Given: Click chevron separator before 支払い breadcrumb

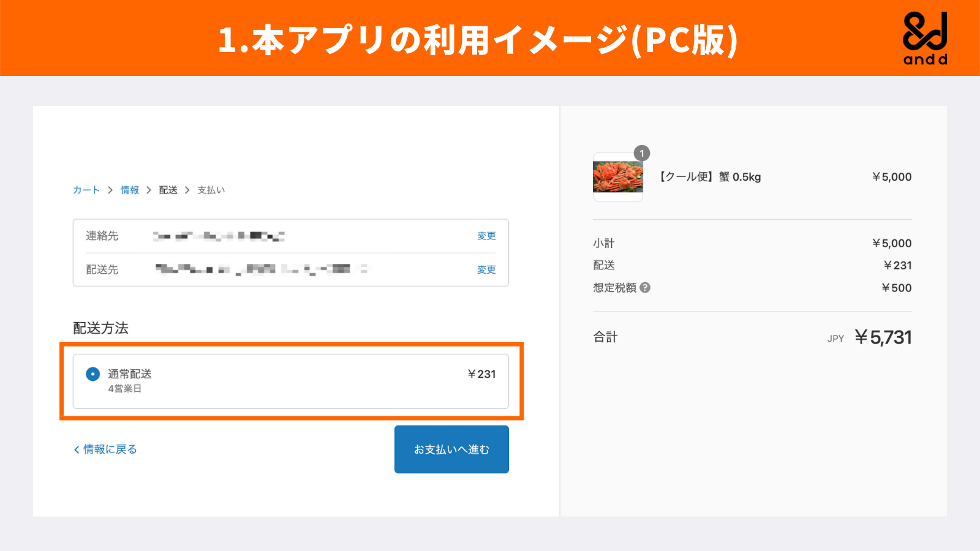Looking at the screenshot, I should pos(187,190).
